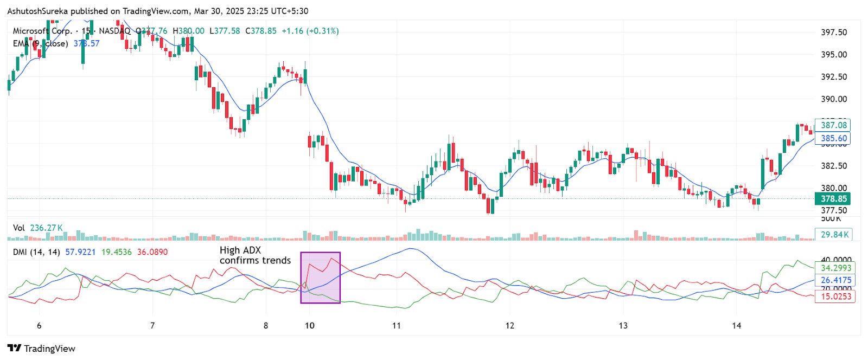Click the green 387.08 price tag
Viewport: 868px width, 361px height.
[833, 125]
